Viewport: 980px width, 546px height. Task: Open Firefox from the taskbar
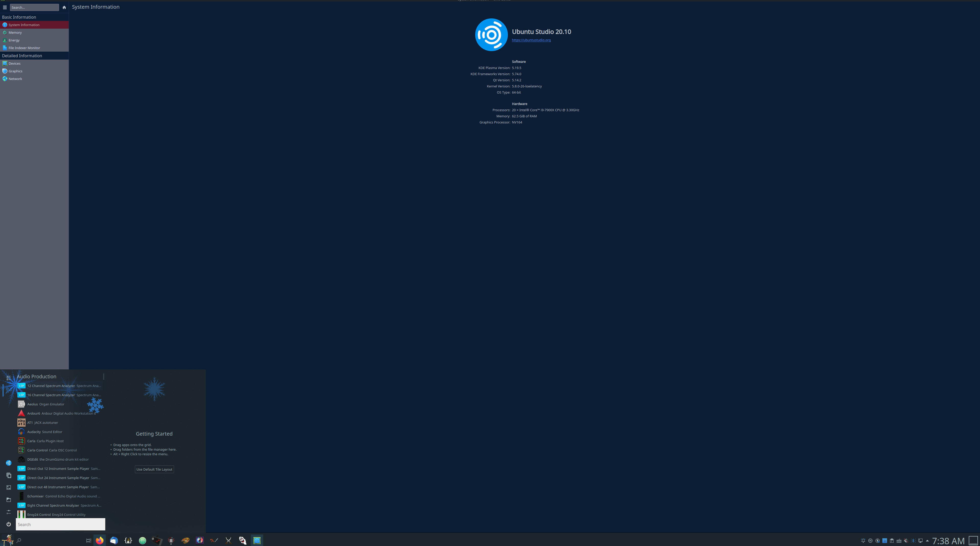coord(100,540)
